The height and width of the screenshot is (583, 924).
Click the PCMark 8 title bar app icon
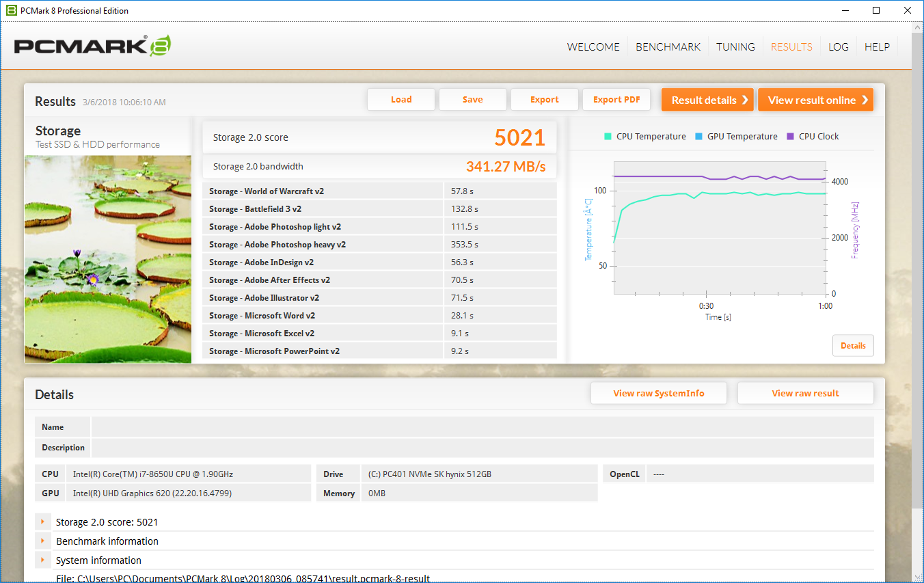pos(12,10)
